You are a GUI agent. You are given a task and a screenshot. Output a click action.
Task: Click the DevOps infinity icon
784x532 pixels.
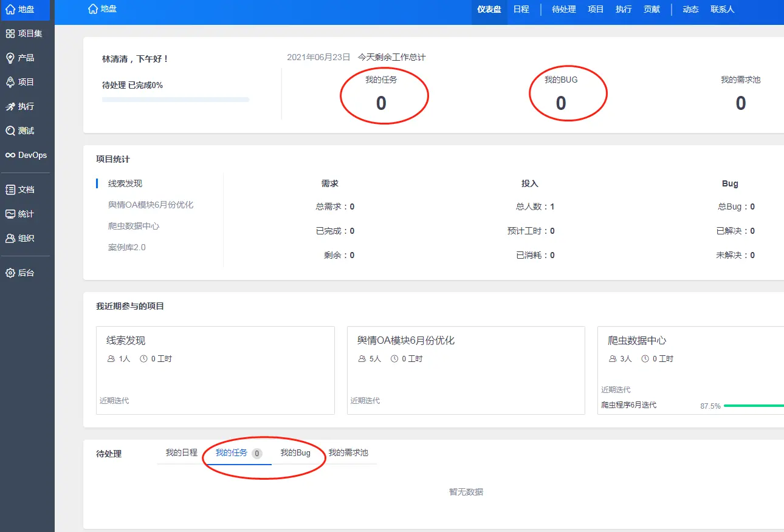pyautogui.click(x=10, y=155)
